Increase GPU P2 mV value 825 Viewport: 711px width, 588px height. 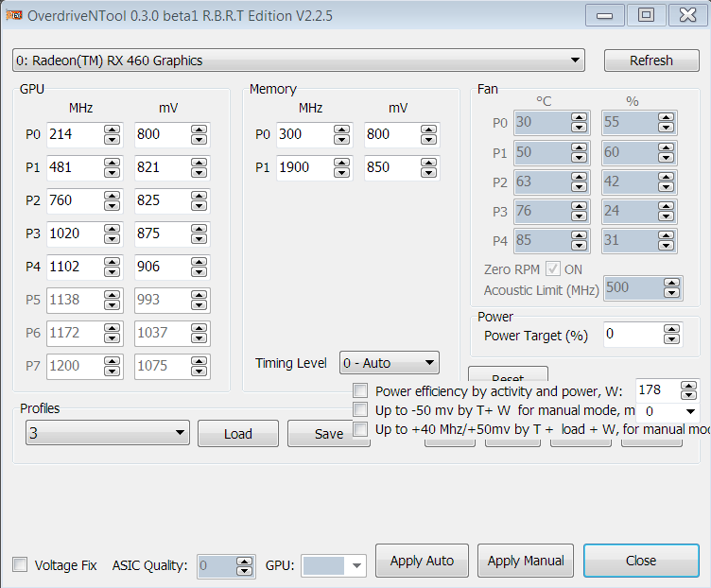(199, 196)
